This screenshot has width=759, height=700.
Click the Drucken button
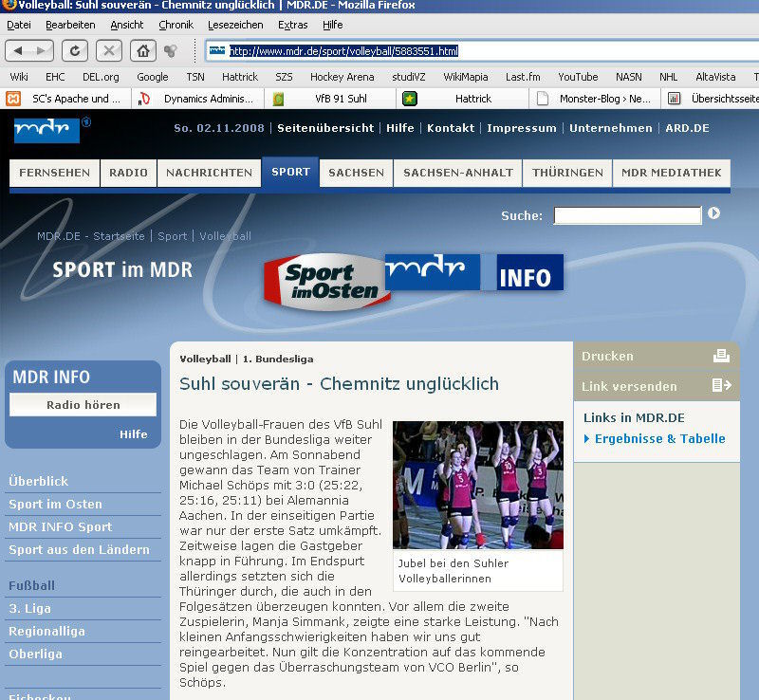pyautogui.click(x=657, y=357)
